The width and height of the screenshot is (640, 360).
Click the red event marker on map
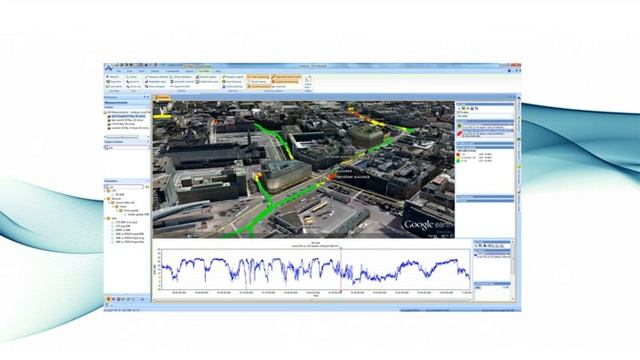pyautogui.click(x=331, y=177)
